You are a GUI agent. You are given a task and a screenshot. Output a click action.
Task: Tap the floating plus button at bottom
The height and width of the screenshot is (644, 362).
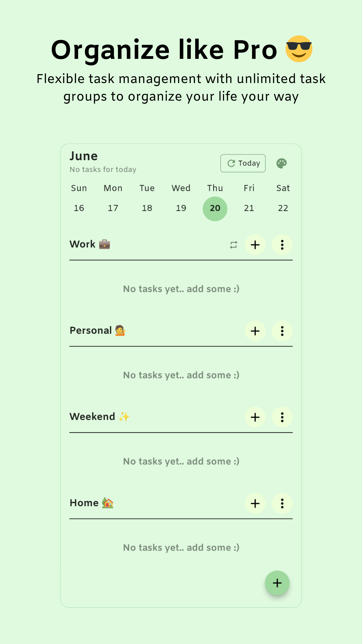coord(277,583)
